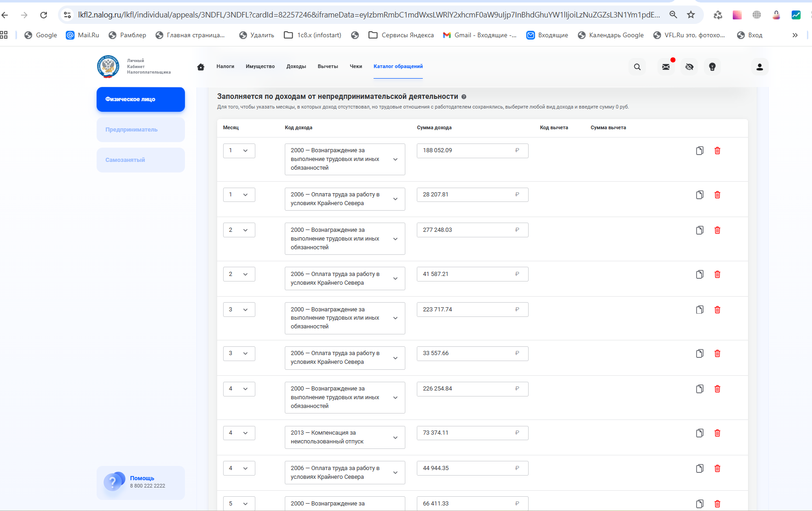Select the Самозанятый sidebar button
The width and height of the screenshot is (812, 511).
tap(140, 160)
